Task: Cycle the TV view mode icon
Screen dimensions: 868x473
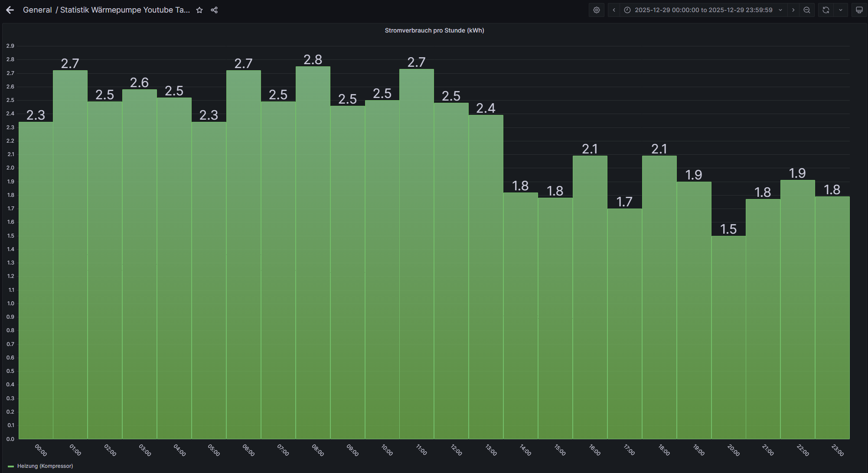Action: (x=859, y=10)
